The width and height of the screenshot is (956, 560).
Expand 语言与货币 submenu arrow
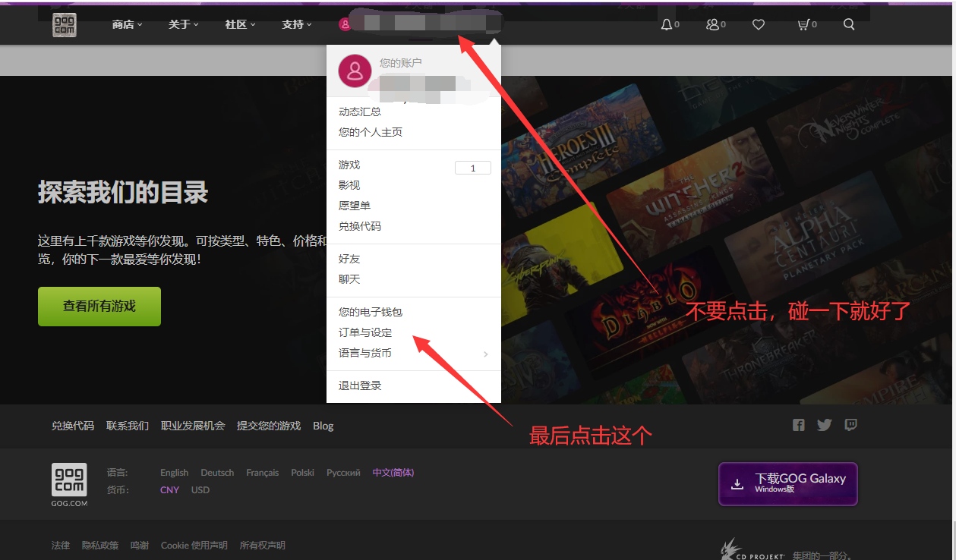coord(485,354)
